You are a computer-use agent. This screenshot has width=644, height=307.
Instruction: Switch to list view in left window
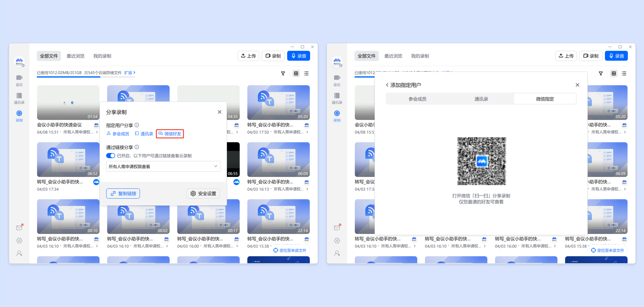tap(306, 73)
